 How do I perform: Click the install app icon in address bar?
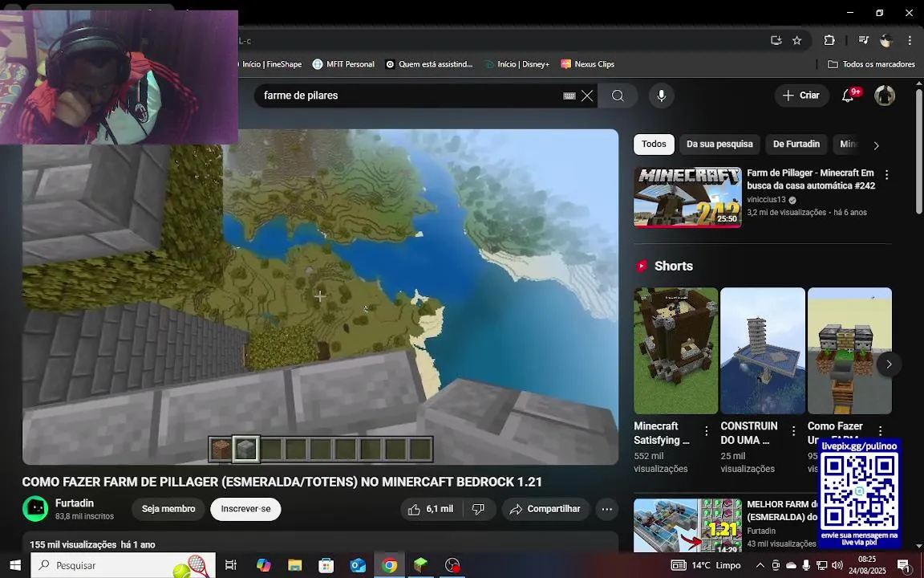point(776,40)
